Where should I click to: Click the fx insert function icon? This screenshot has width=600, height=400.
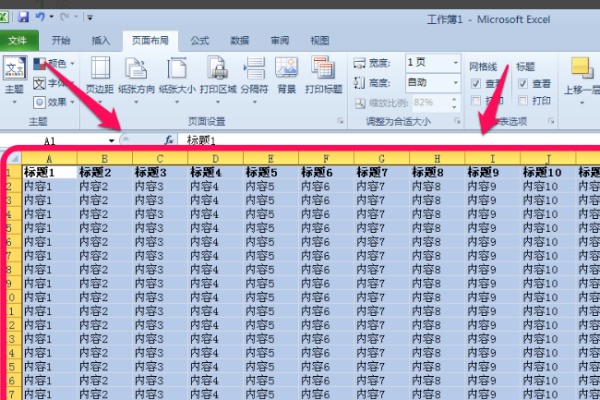tap(168, 140)
